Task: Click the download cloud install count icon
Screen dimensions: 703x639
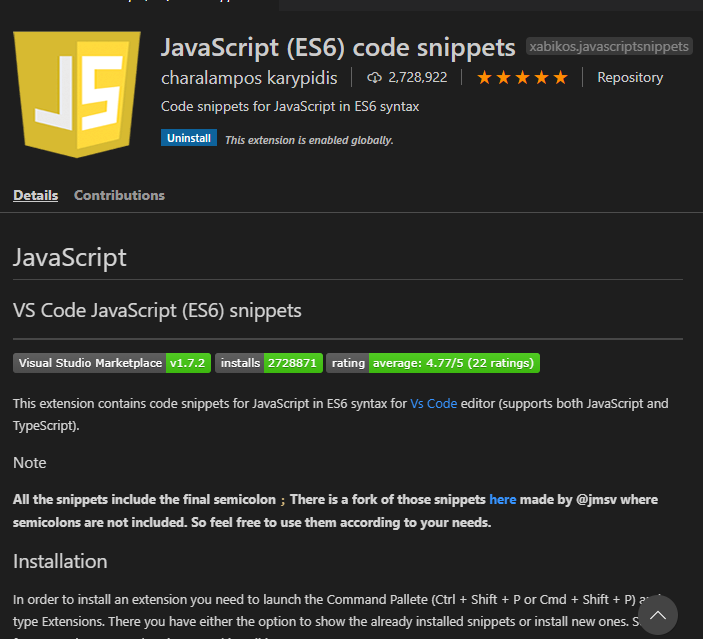Action: (x=374, y=78)
